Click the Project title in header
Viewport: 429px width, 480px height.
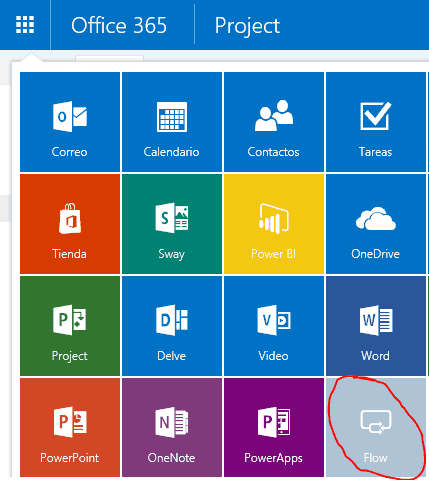pyautogui.click(x=247, y=26)
